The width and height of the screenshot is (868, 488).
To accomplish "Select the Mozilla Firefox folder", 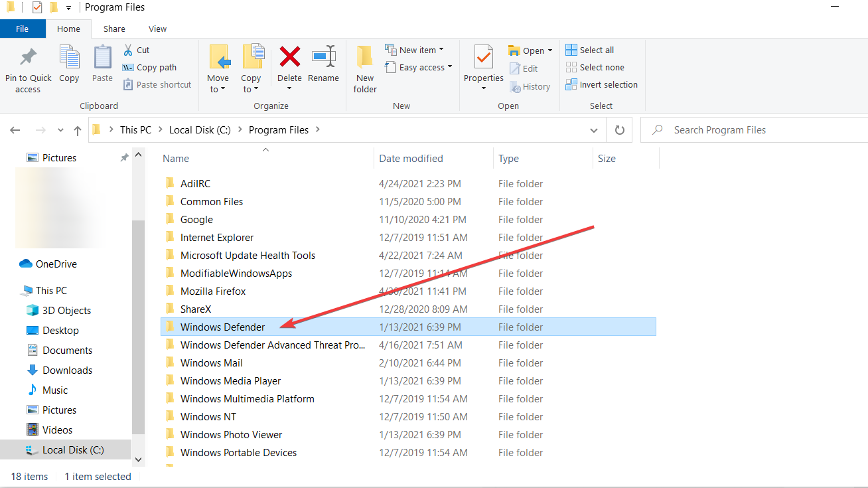I will (213, 291).
